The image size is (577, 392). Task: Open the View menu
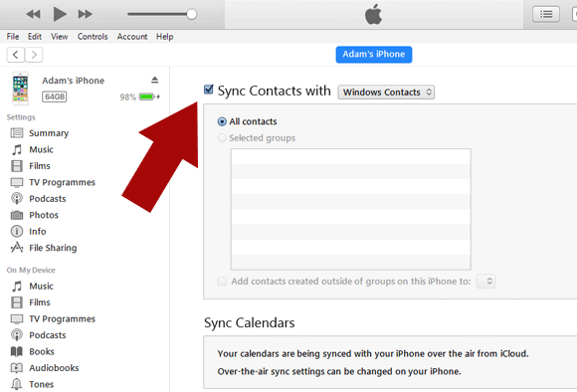(60, 37)
